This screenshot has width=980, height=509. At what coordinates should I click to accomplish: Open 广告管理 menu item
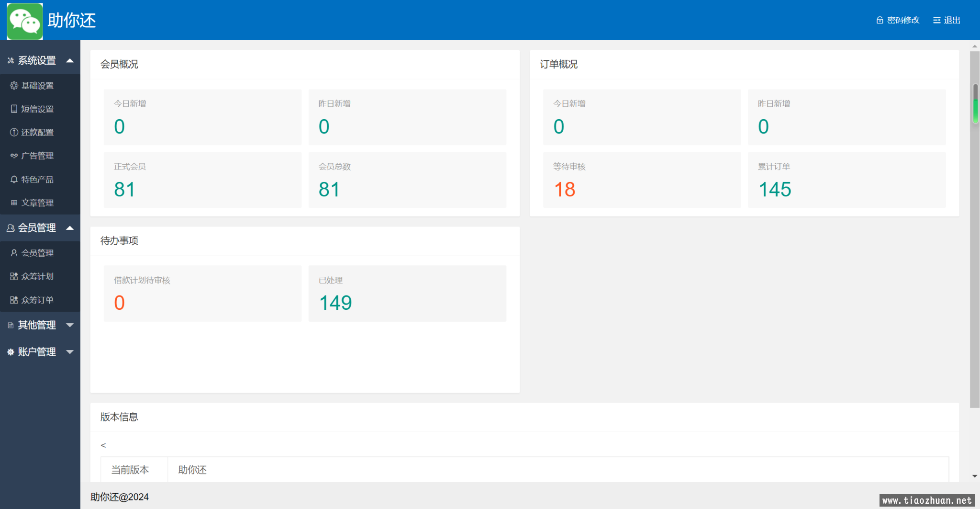click(x=40, y=156)
